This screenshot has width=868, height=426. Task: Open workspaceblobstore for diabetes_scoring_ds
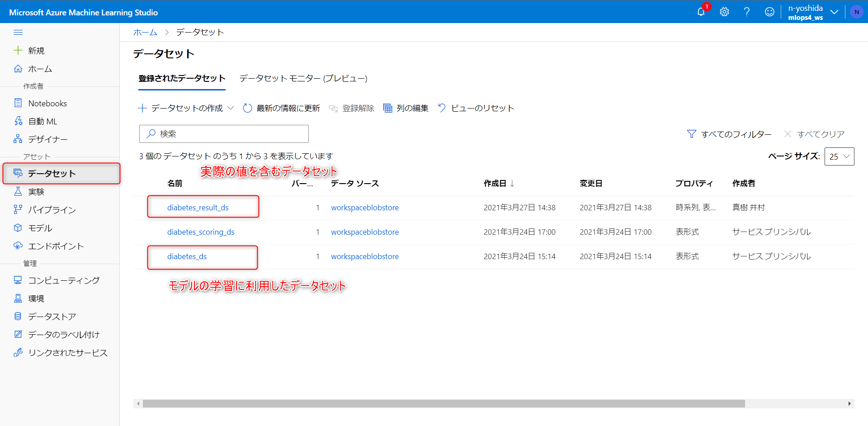pyautogui.click(x=365, y=232)
